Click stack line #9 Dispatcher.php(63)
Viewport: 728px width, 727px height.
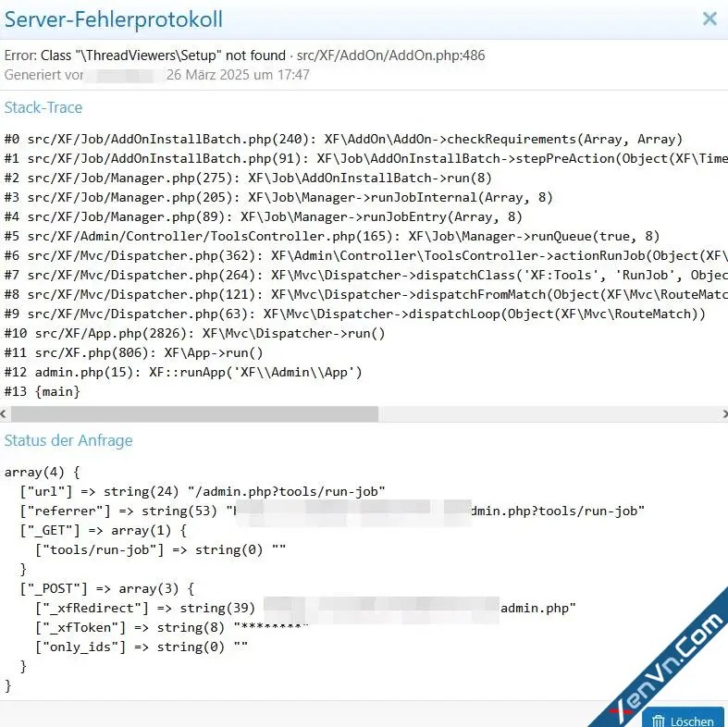click(354, 314)
